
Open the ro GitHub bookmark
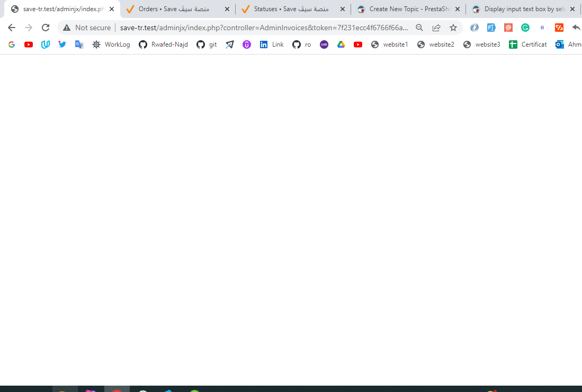(x=302, y=44)
